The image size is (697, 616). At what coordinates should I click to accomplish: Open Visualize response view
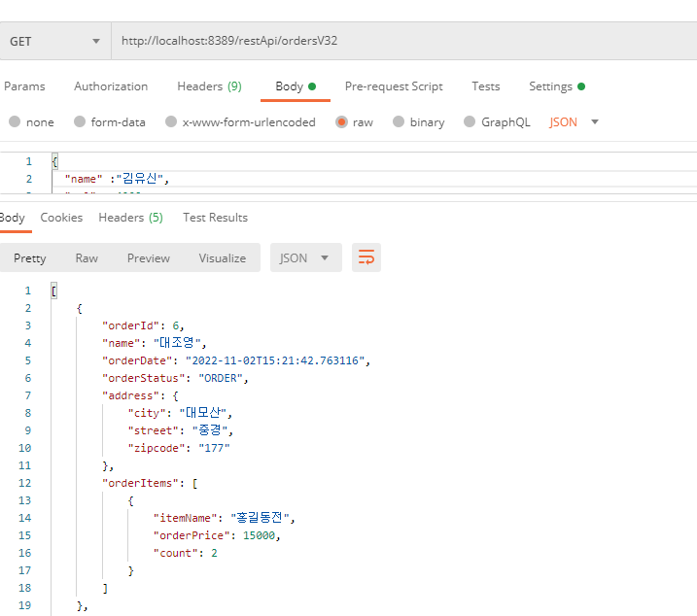pos(223,257)
